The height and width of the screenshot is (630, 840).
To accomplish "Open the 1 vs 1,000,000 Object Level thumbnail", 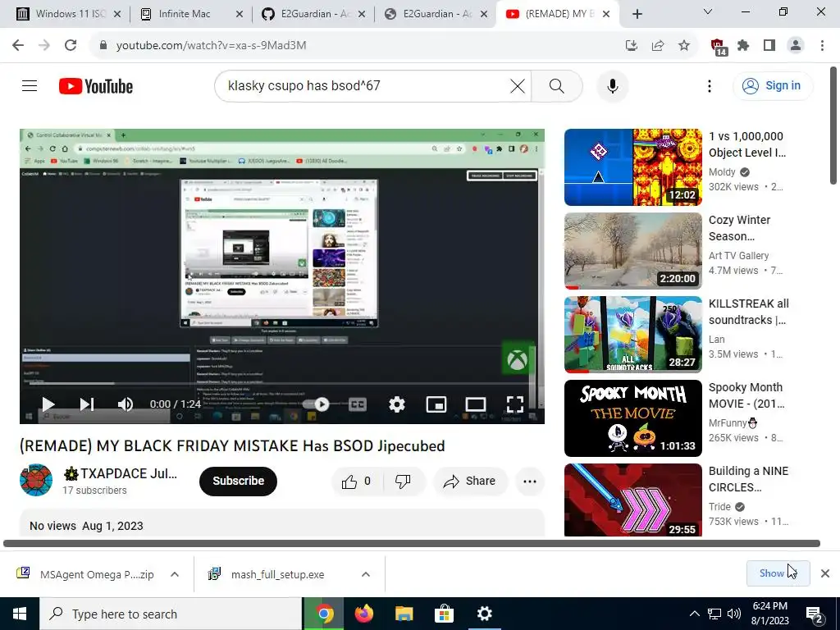I will point(632,167).
